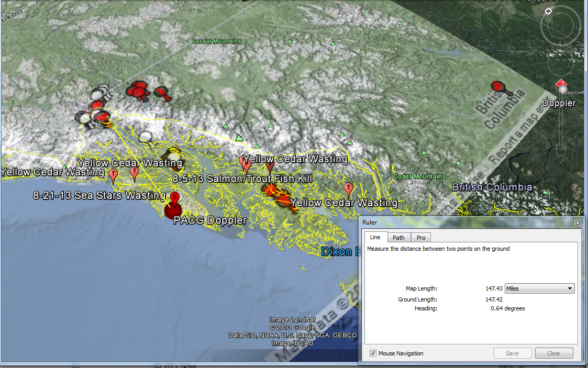Click the Clear button in Ruler
Screen dimensions: 588x368
click(553, 353)
